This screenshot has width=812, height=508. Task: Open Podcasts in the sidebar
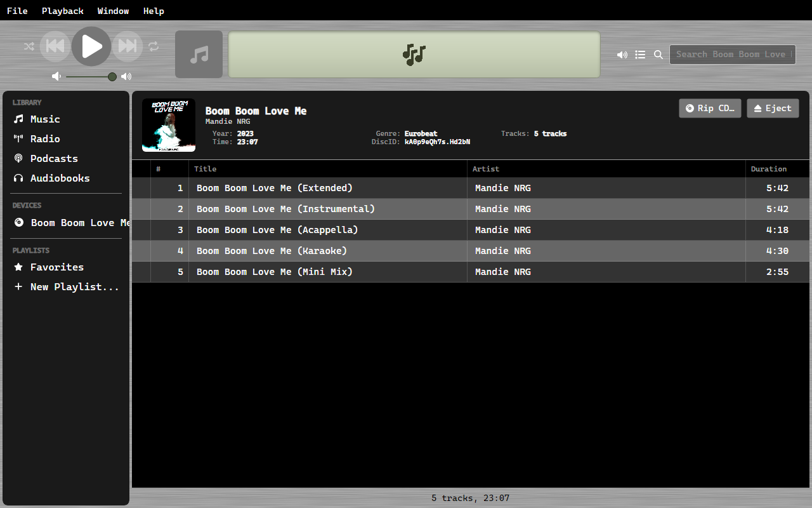coord(67,158)
